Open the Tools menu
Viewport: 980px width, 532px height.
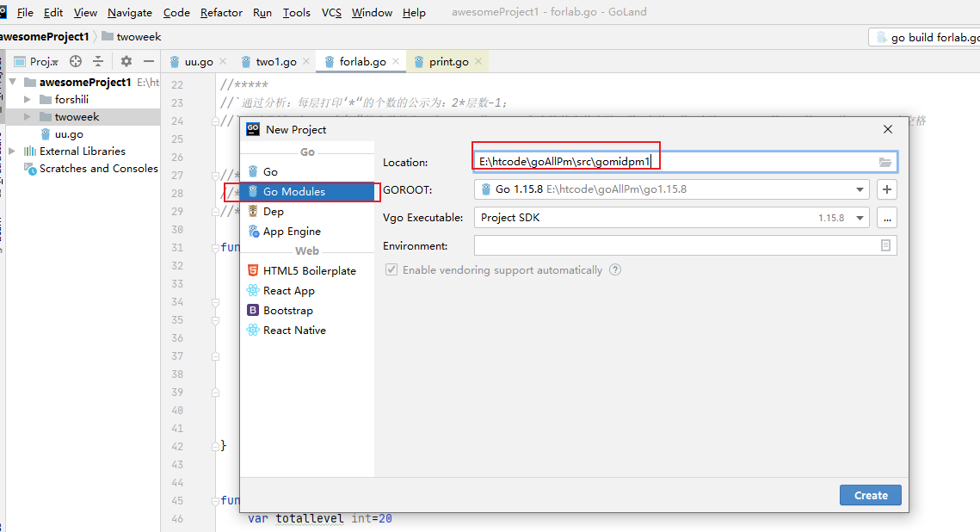point(296,13)
